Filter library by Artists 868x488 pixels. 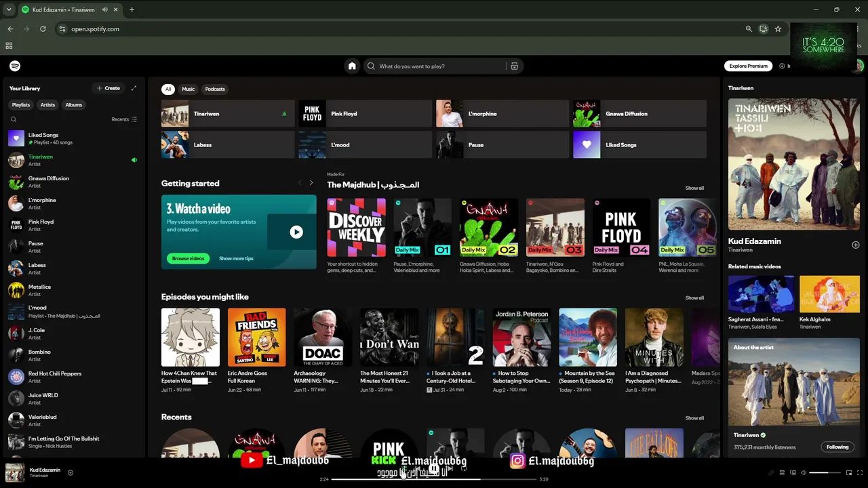click(x=47, y=105)
